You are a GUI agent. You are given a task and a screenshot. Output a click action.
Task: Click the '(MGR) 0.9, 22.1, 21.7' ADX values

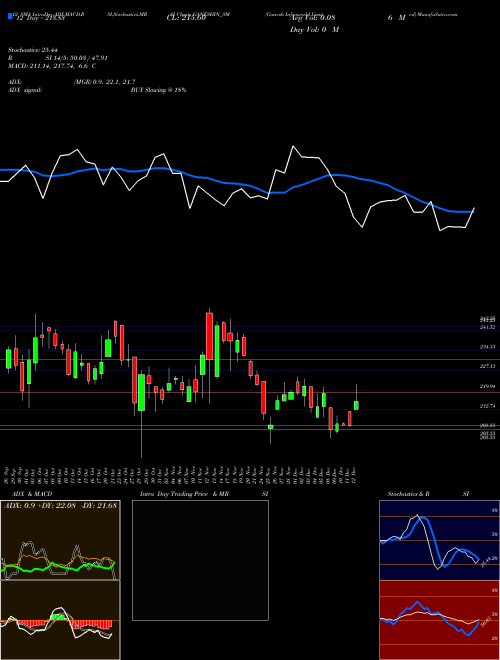coord(104,82)
